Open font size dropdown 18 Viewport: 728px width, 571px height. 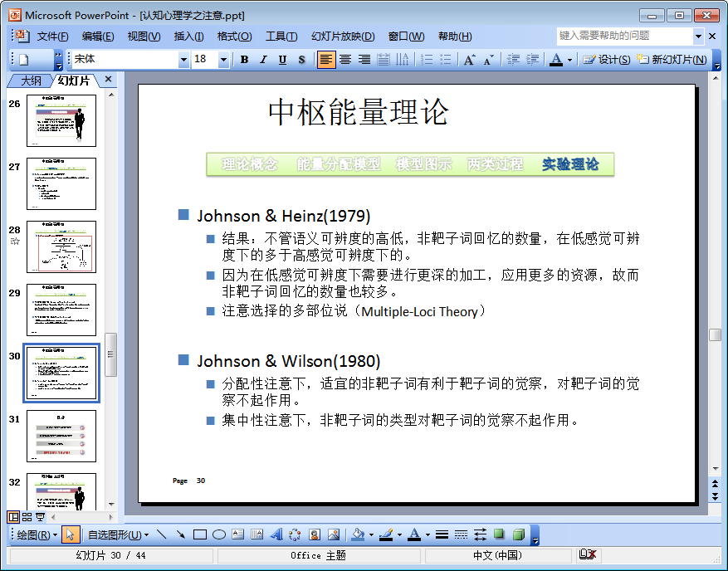coord(224,60)
